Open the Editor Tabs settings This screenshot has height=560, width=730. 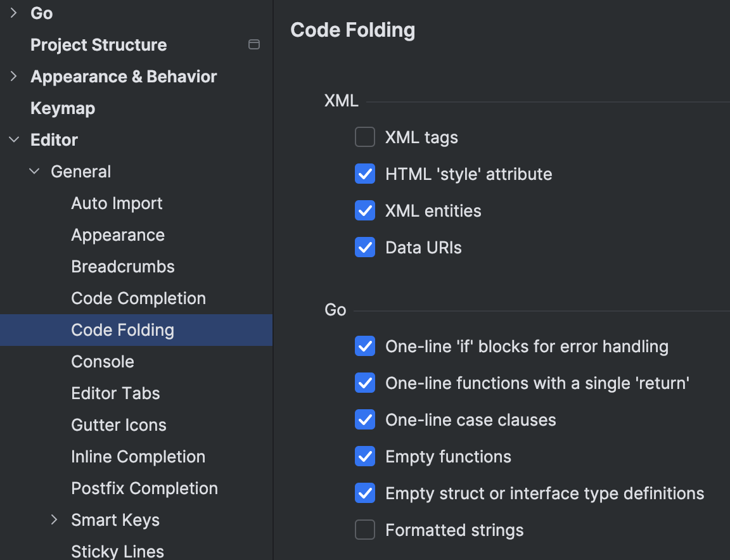[115, 393]
